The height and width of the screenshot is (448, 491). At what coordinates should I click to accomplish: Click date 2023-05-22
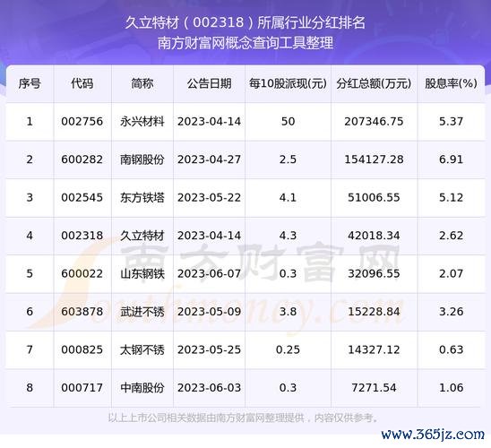209,197
